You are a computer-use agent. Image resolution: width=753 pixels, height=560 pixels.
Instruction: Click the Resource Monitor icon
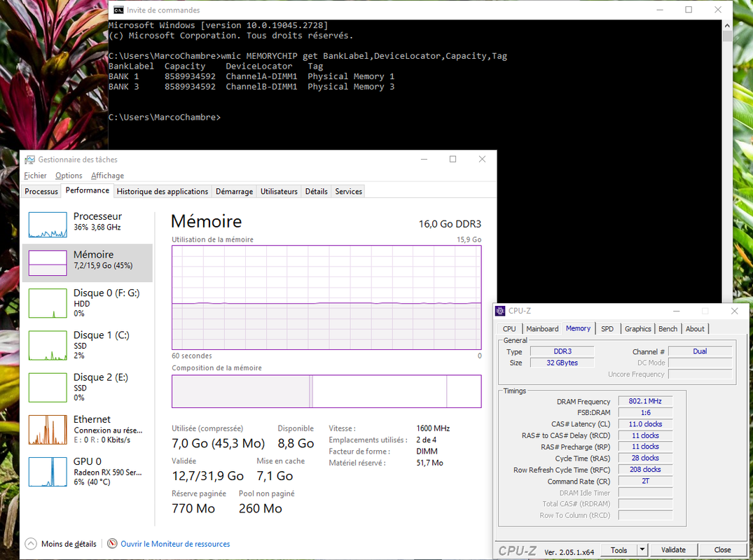point(112,544)
